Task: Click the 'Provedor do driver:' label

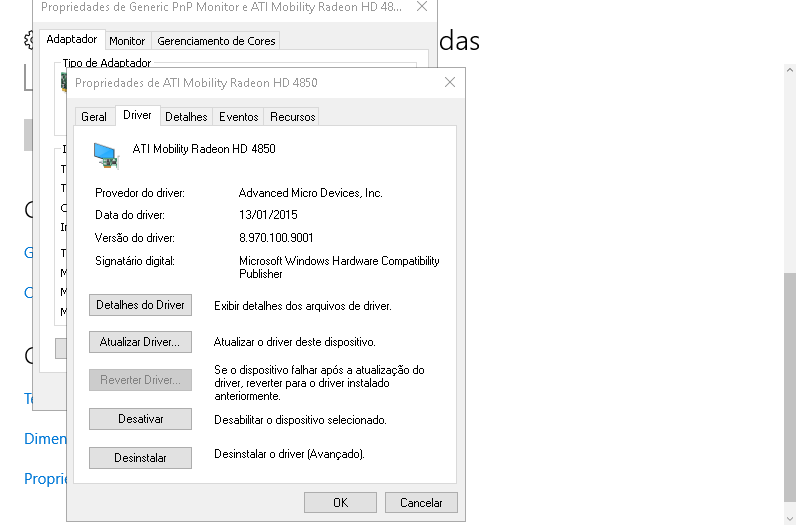Action: [140, 193]
